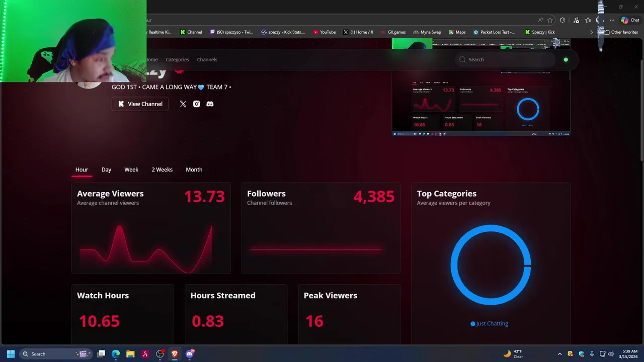This screenshot has width=644, height=362.
Task: Open Discord from the taskbar
Action: (x=190, y=354)
